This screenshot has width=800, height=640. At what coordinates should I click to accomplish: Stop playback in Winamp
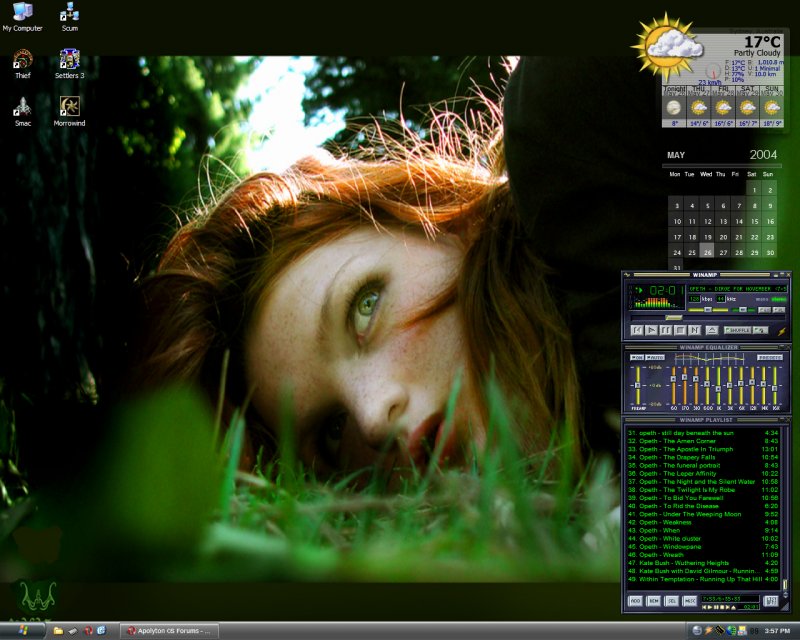point(679,329)
